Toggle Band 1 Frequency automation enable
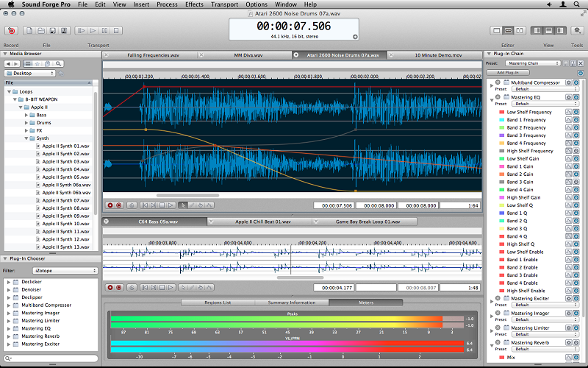Screen dimensions: 588x368 pos(576,120)
